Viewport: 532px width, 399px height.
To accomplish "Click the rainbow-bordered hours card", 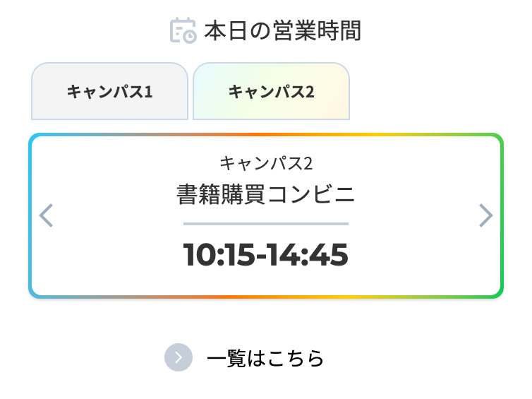I will tap(266, 216).
